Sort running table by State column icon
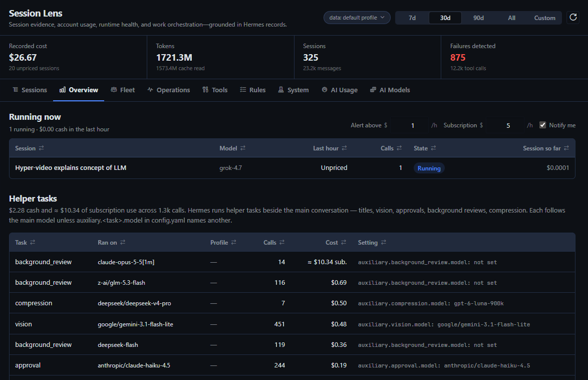588x380 pixels. click(x=434, y=148)
